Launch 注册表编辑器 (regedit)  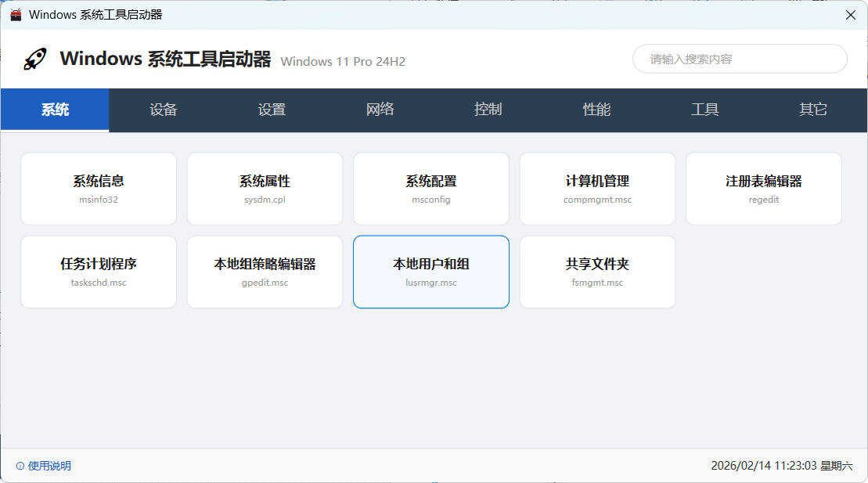763,189
